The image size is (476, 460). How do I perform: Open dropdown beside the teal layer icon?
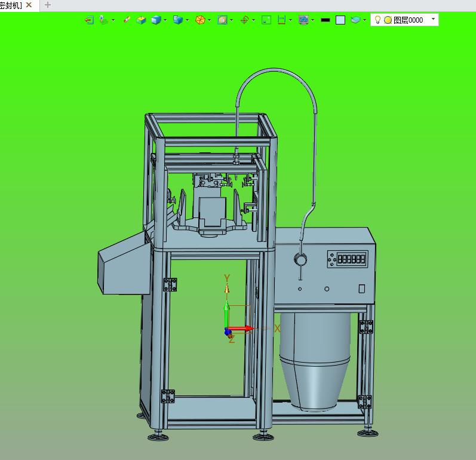pyautogui.click(x=364, y=20)
